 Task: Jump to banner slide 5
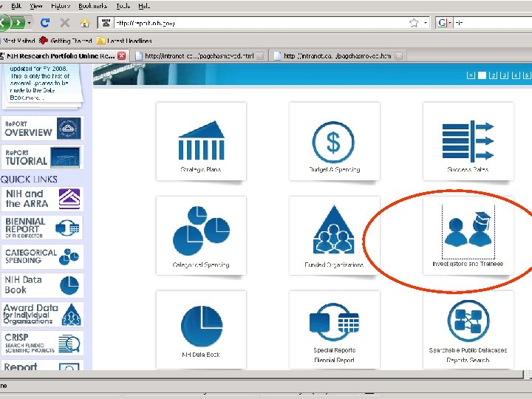(x=527, y=75)
